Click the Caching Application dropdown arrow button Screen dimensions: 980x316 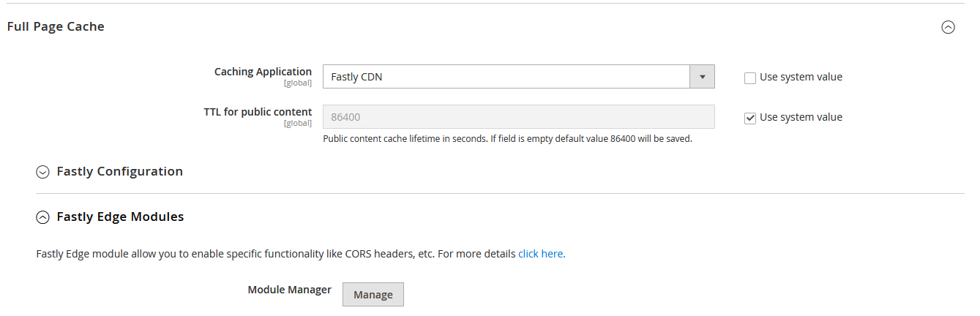coord(702,77)
